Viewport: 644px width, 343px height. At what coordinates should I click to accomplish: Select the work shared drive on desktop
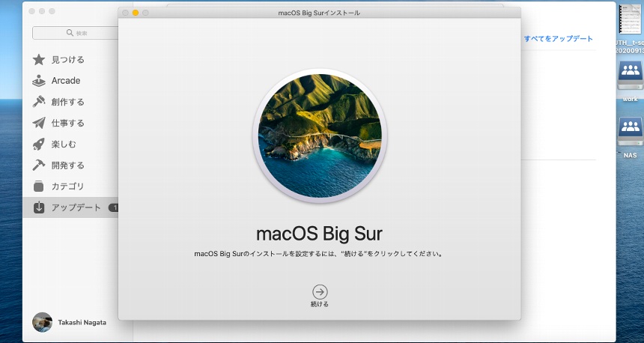631,75
